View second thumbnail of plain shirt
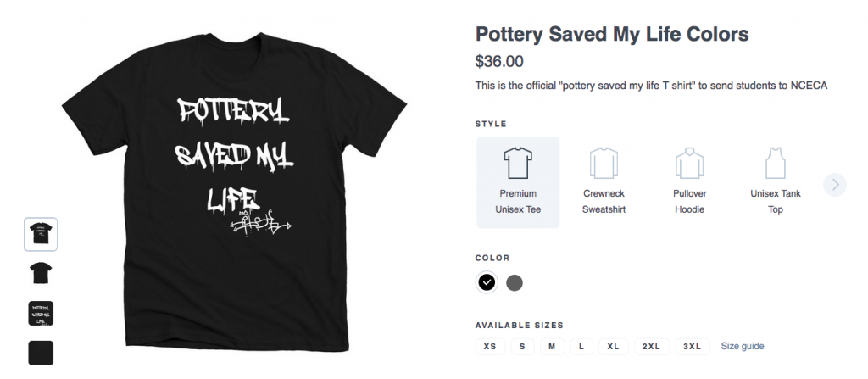Image resolution: width=868 pixels, height=379 pixels. pyautogui.click(x=41, y=272)
